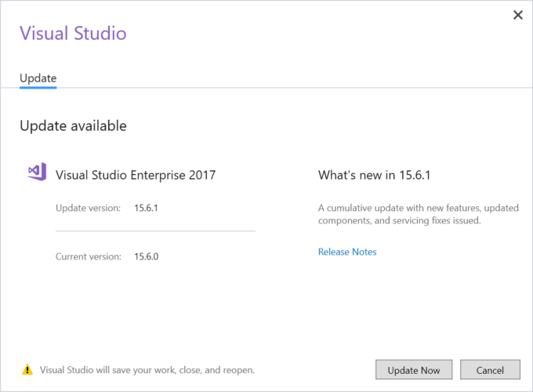
Task: Click the 15.6.1 update version number
Action: (147, 208)
